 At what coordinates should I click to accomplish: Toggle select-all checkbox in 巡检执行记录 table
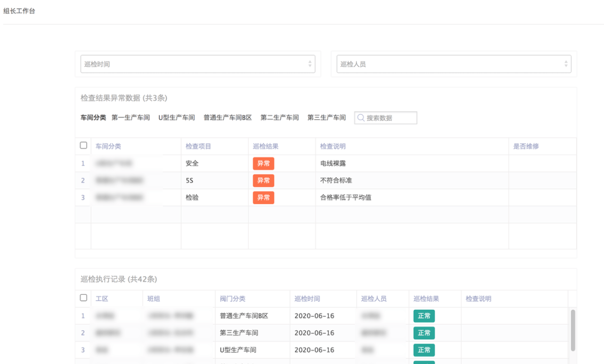83,298
